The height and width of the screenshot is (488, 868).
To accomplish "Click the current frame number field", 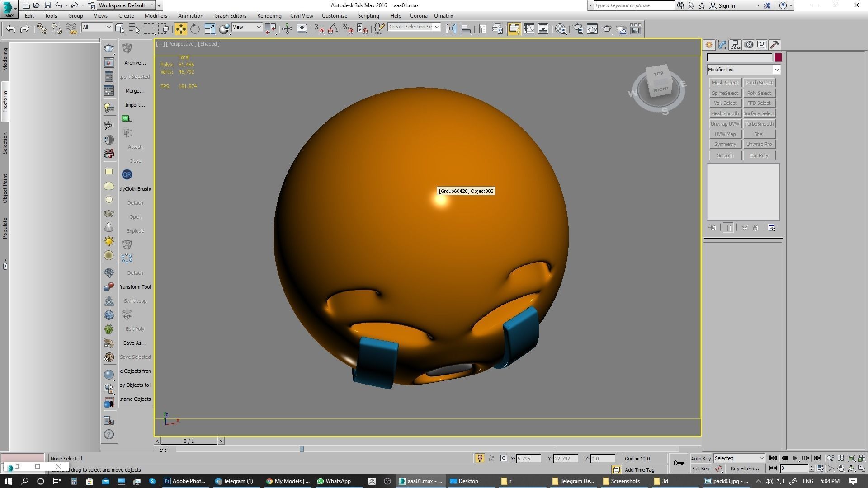I will (x=794, y=469).
